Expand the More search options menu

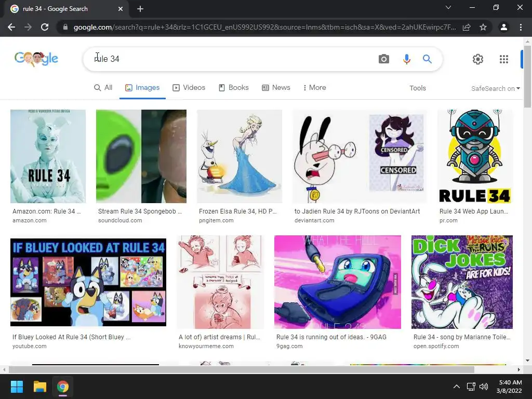tap(314, 87)
